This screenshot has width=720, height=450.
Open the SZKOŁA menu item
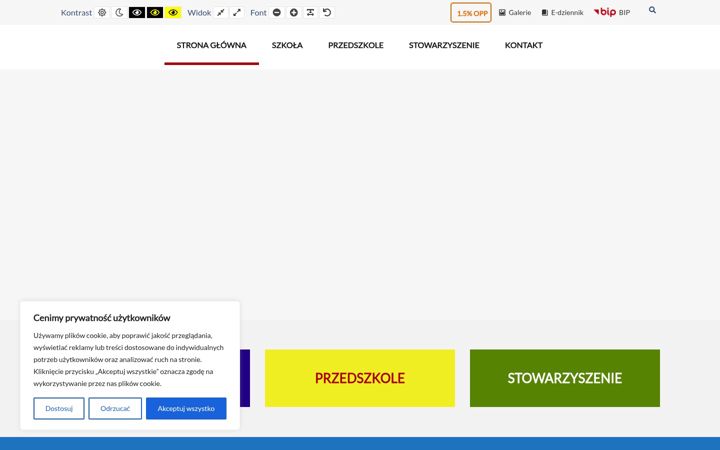tap(287, 45)
